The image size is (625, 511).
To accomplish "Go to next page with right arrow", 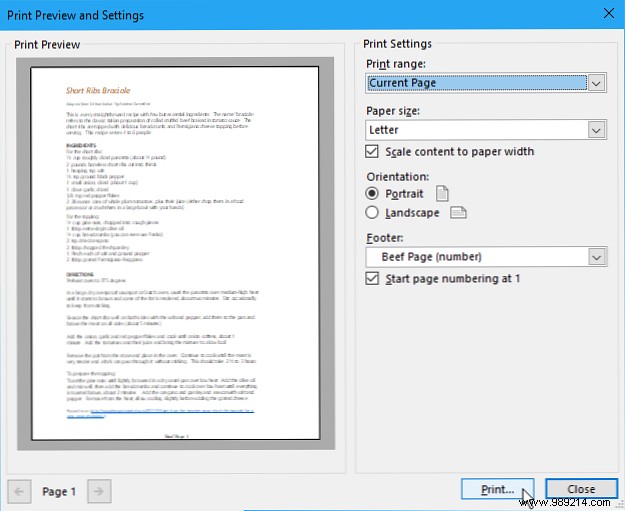I will click(99, 491).
